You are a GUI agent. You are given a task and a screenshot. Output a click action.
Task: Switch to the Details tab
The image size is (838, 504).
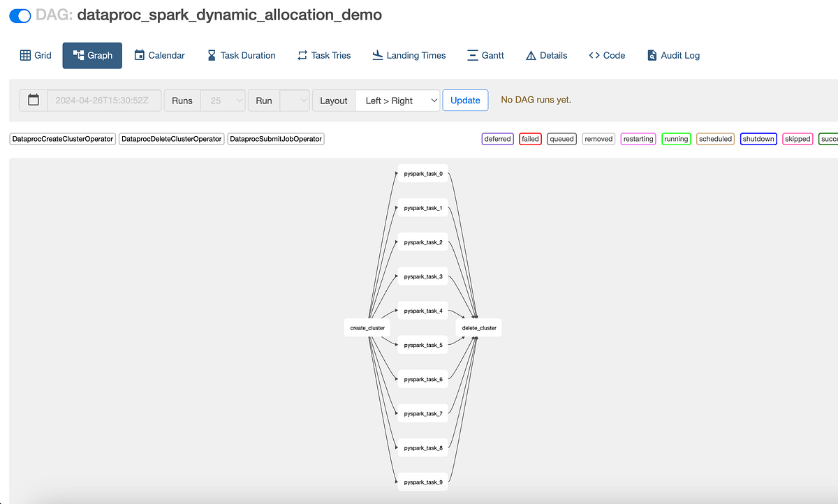click(x=546, y=55)
